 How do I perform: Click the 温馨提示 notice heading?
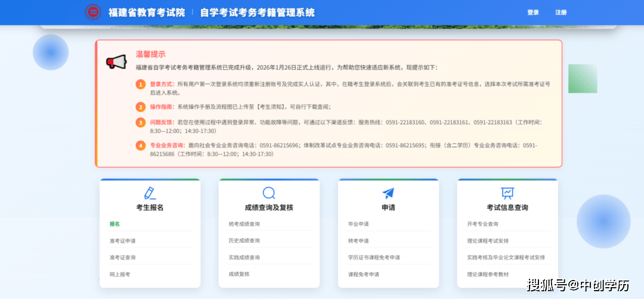(150, 54)
